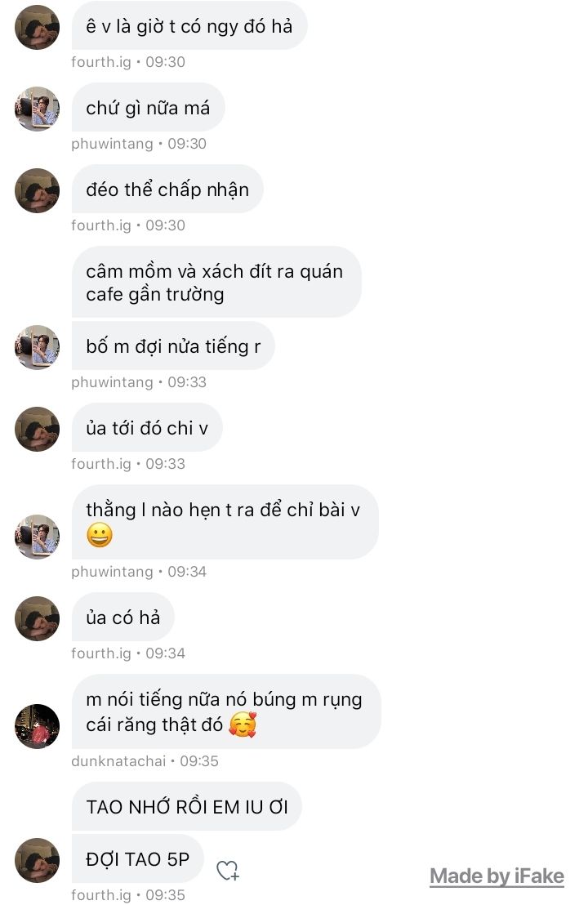Select message 'TAO NHỚ RỒI EM IU ƠI'

point(187,807)
